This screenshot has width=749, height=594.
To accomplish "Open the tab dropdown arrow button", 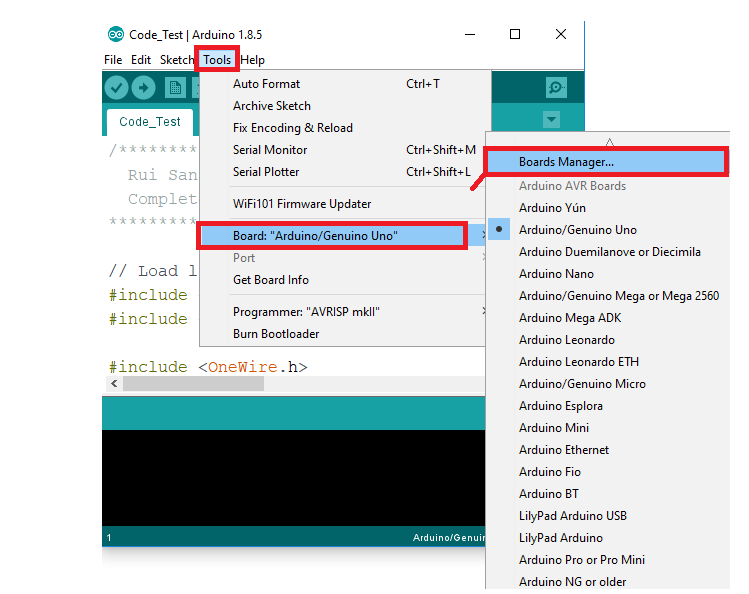I will (x=551, y=119).
